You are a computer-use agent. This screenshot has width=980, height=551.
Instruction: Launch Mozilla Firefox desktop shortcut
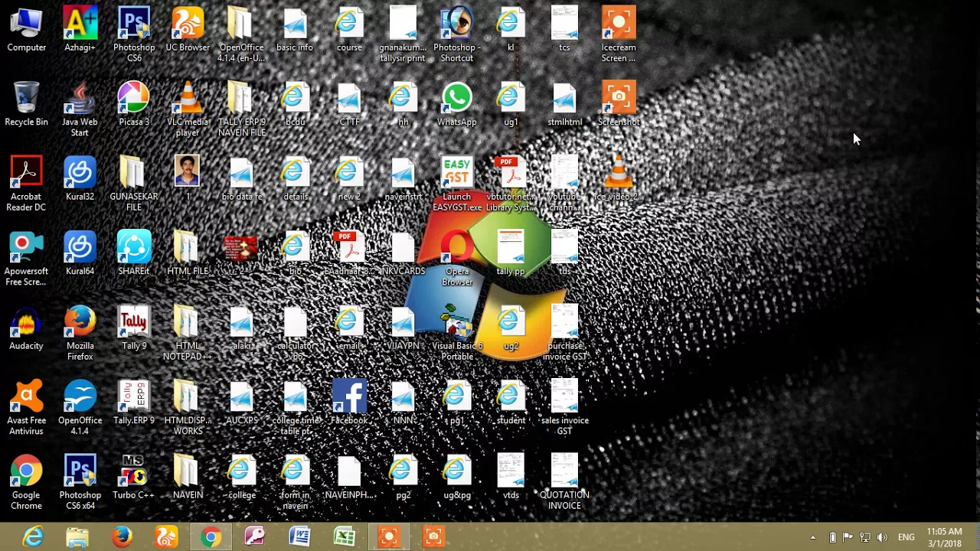click(80, 334)
